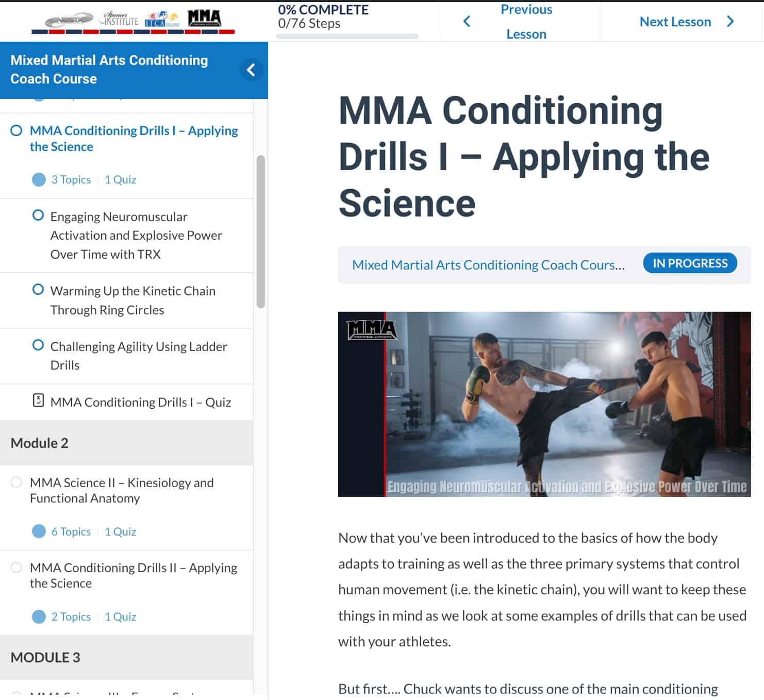
Task: Click the MMA Conditioning Association logo in header
Action: tap(204, 18)
